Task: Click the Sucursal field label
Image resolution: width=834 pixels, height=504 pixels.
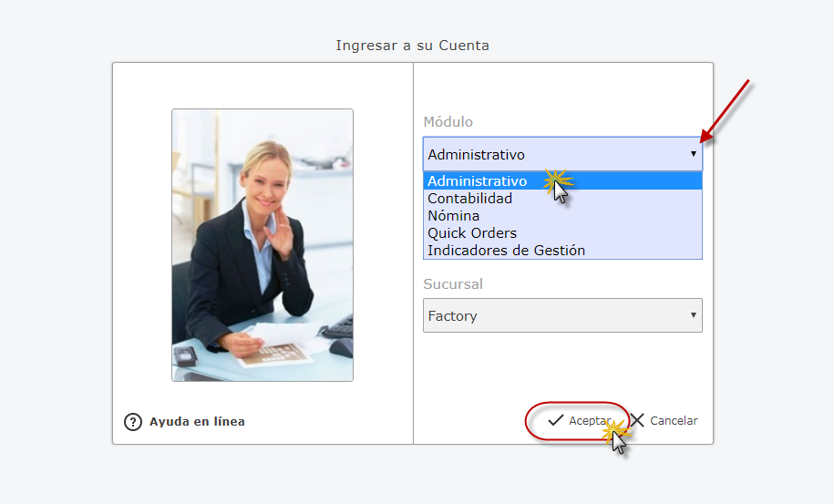Action: point(453,283)
